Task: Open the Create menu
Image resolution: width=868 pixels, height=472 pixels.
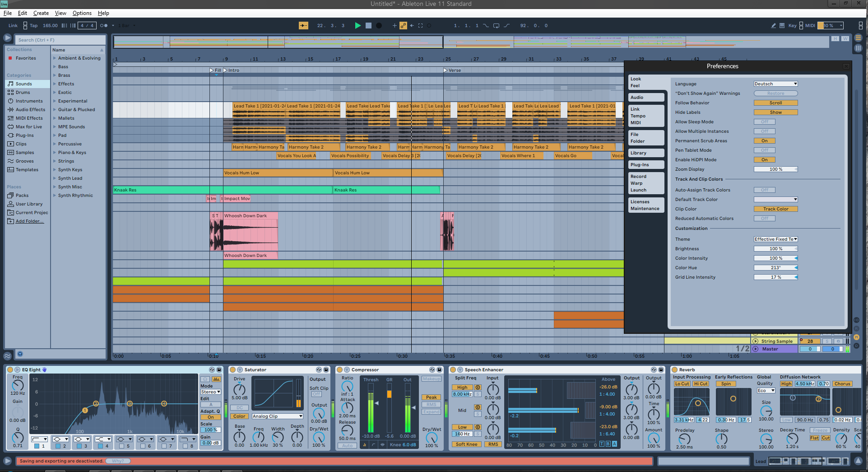Action: (41, 13)
